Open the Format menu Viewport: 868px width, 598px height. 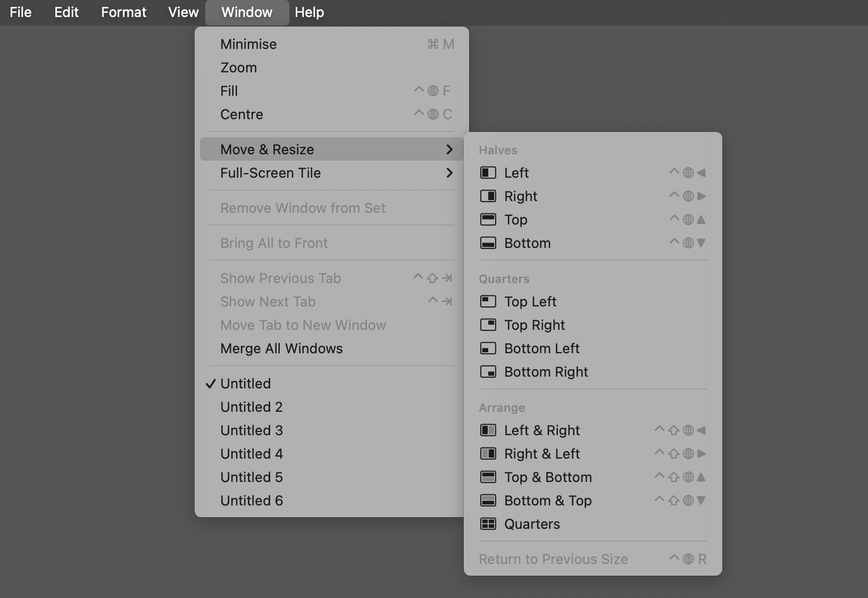point(123,12)
